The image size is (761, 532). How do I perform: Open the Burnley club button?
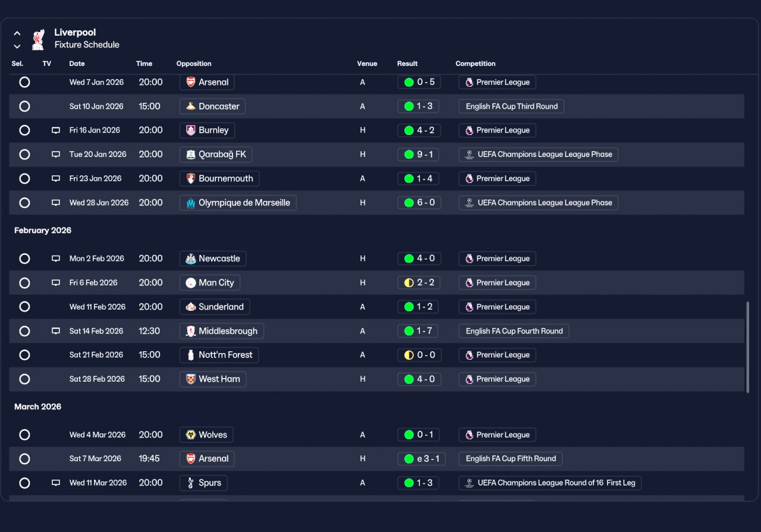207,130
